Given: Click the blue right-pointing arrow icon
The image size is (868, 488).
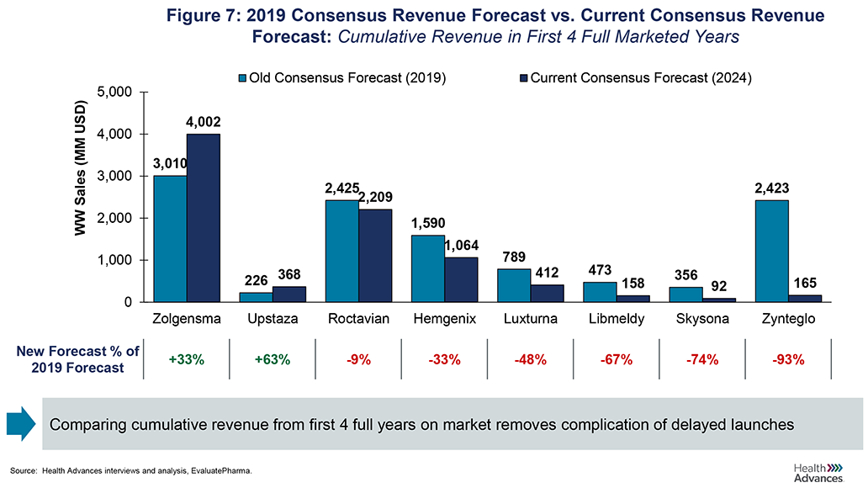Looking at the screenshot, I should coord(21,424).
